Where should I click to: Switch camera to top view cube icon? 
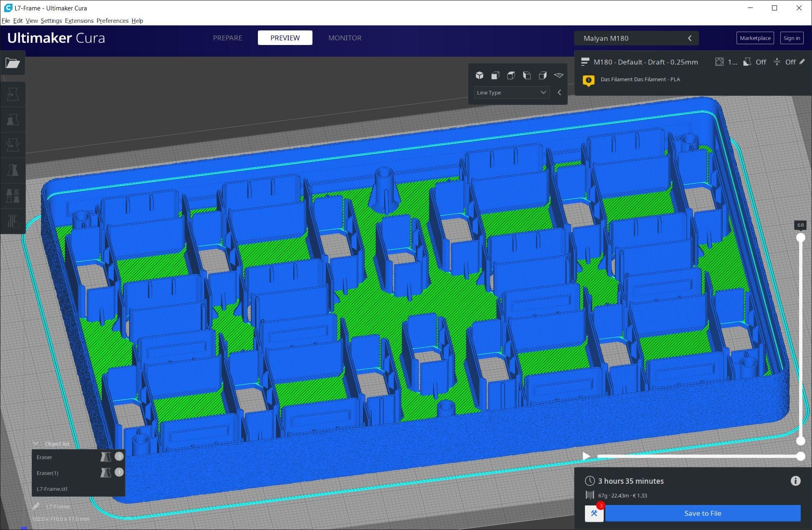511,75
